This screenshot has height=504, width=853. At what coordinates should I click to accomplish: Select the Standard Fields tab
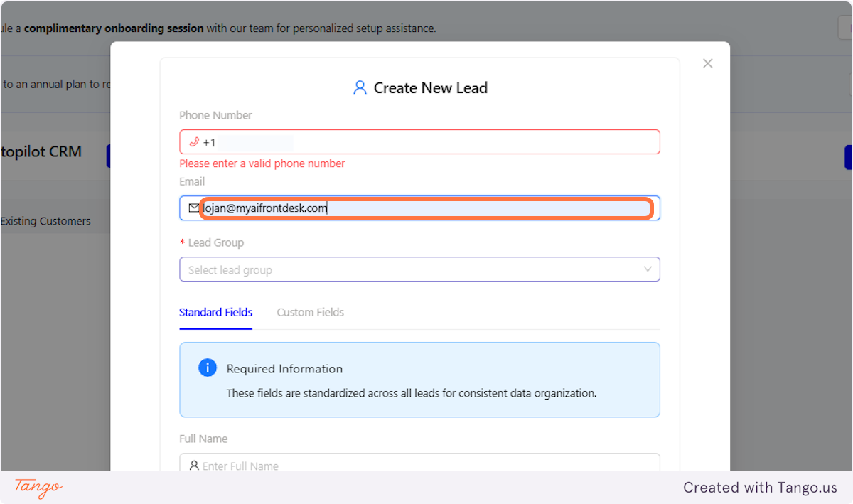[215, 312]
